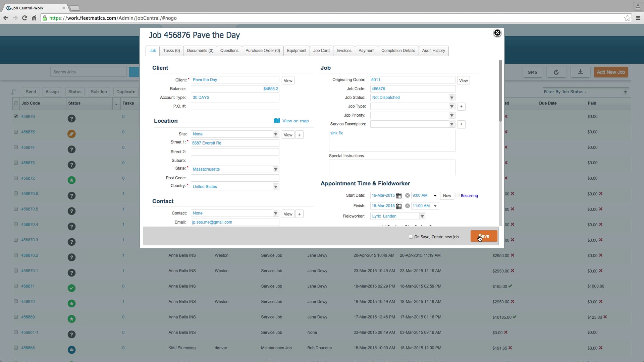Uncheck the job 456876 row checkbox
The image size is (644, 362).
pyautogui.click(x=16, y=117)
